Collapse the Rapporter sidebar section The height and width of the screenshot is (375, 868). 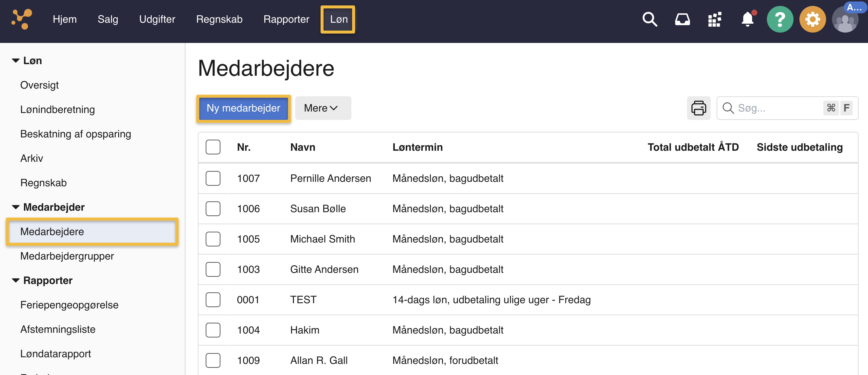click(x=16, y=281)
